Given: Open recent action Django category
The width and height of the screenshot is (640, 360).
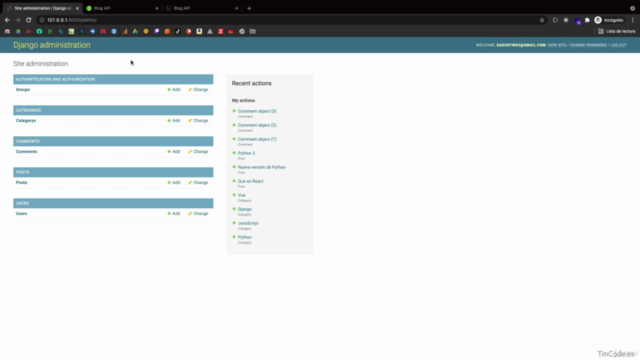Looking at the screenshot, I should (x=244, y=209).
